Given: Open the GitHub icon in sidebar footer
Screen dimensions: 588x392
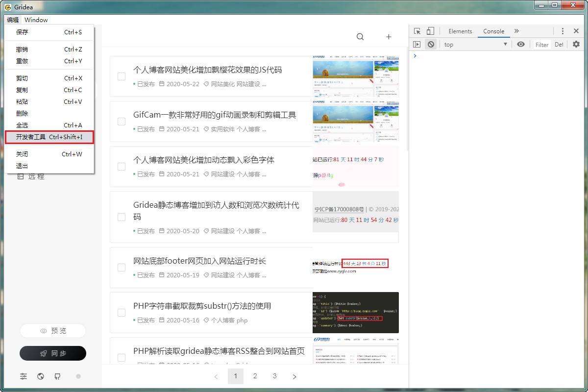Looking at the screenshot, I should (x=57, y=376).
